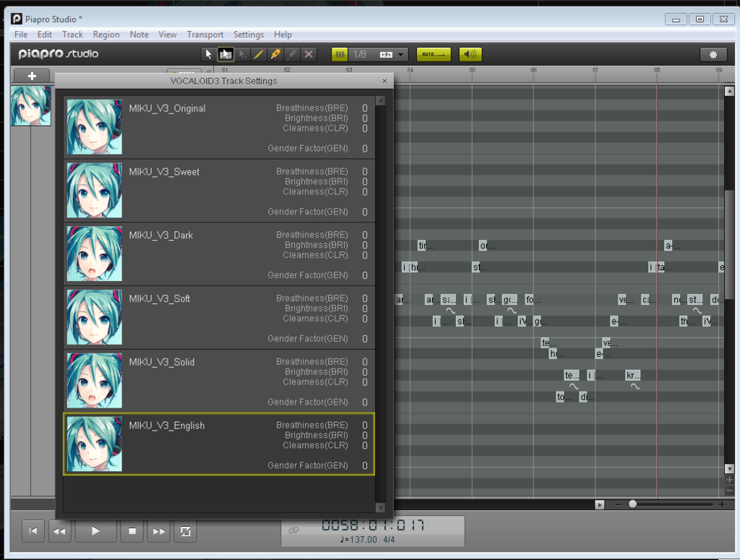
Task: Select the MIKU_V3_Solid voicebank
Action: pyautogui.click(x=219, y=381)
